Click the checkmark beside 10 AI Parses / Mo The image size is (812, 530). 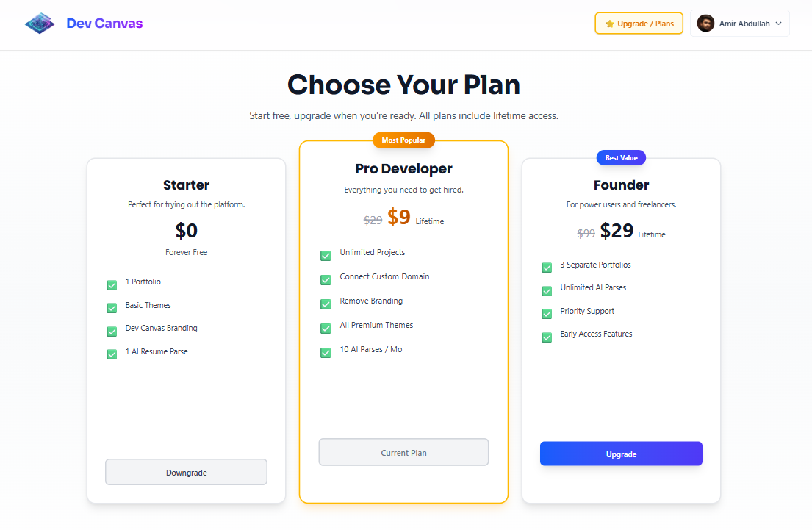326,352
